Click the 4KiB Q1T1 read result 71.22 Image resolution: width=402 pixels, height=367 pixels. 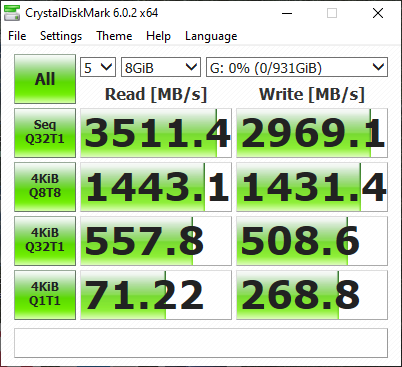pos(156,295)
